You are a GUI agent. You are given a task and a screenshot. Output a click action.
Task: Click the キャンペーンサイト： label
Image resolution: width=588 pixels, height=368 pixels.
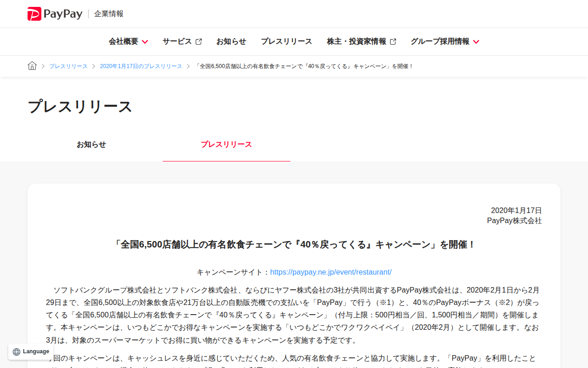pyautogui.click(x=233, y=272)
